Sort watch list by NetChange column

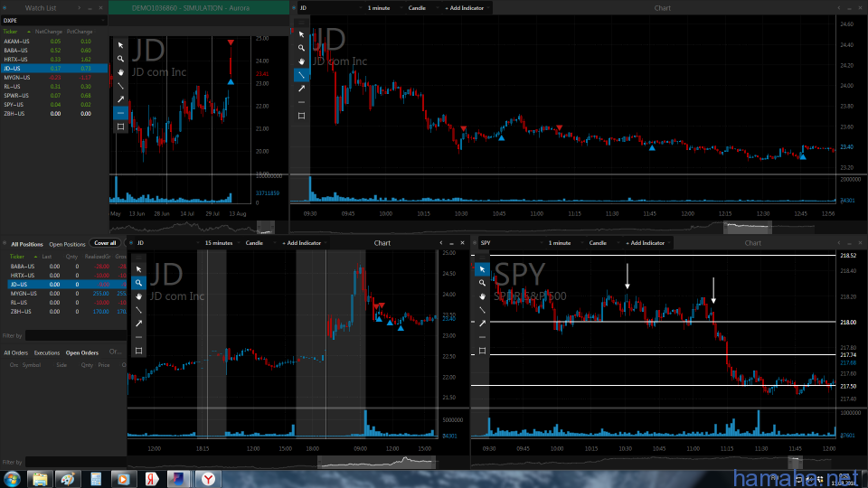[49, 32]
